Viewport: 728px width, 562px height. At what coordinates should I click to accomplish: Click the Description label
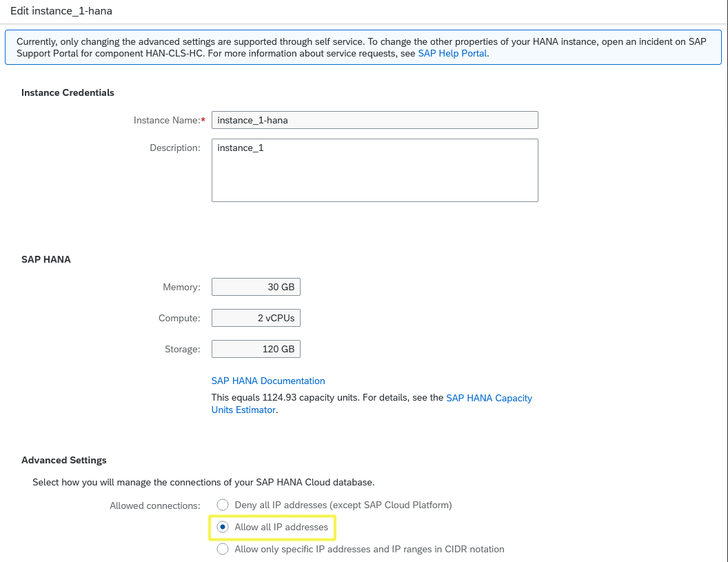[175, 148]
